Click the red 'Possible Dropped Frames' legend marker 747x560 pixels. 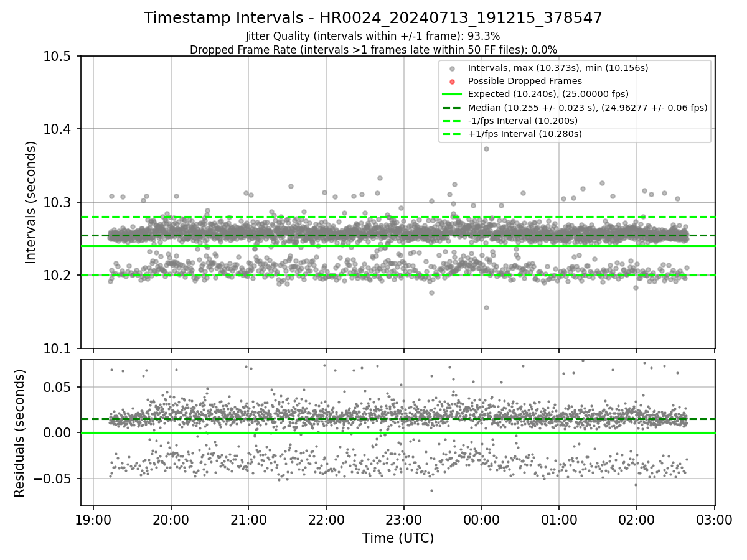pos(453,82)
